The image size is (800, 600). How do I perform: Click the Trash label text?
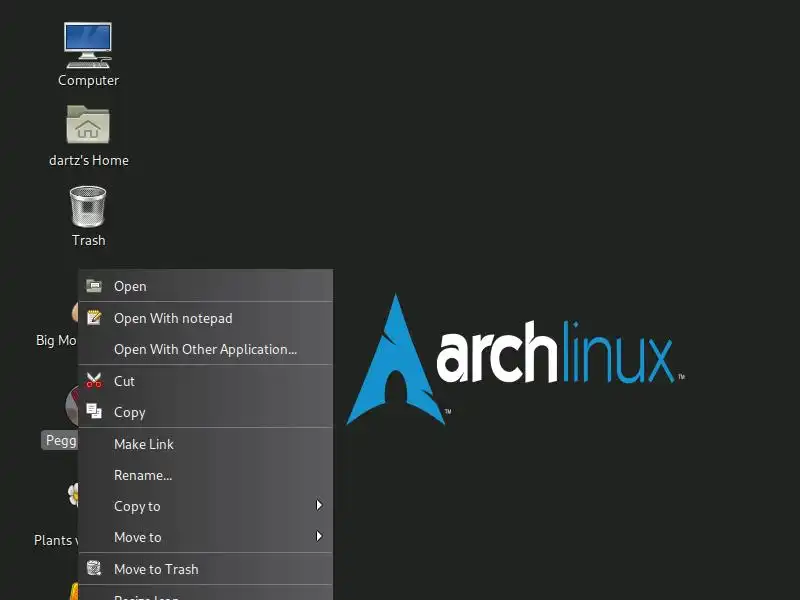(89, 240)
